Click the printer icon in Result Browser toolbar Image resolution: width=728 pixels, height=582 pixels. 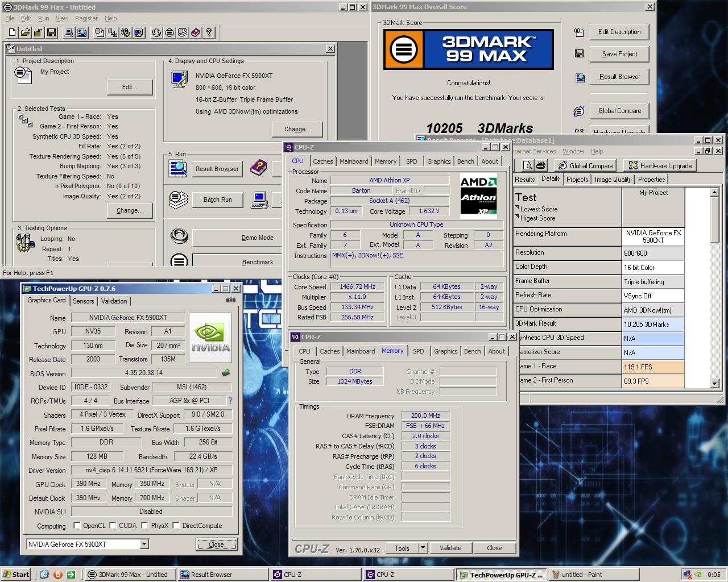click(x=541, y=165)
